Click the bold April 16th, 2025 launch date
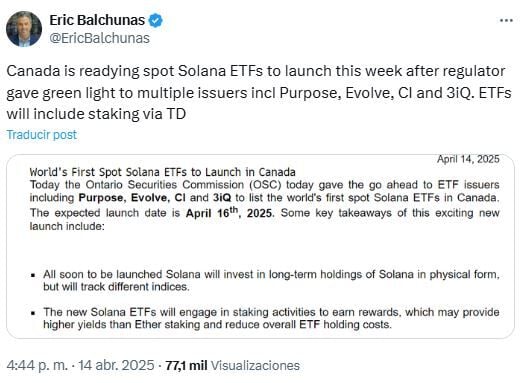526x383 pixels. [230, 213]
